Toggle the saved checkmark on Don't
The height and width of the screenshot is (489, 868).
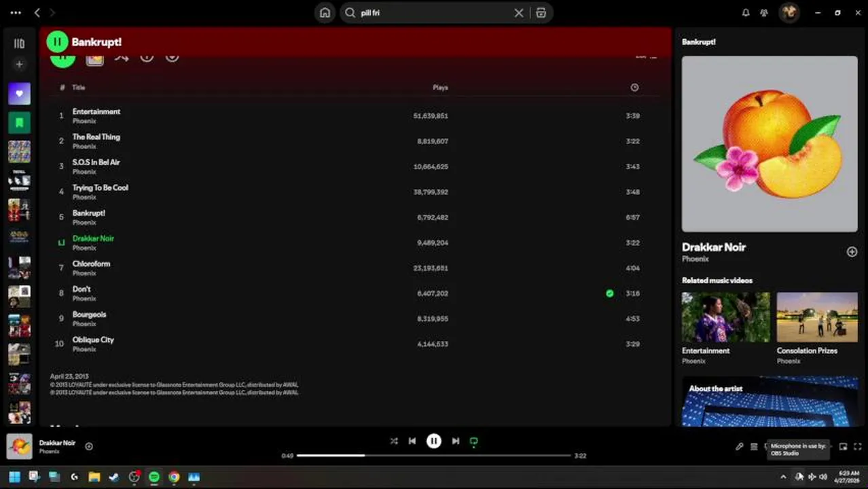click(609, 293)
